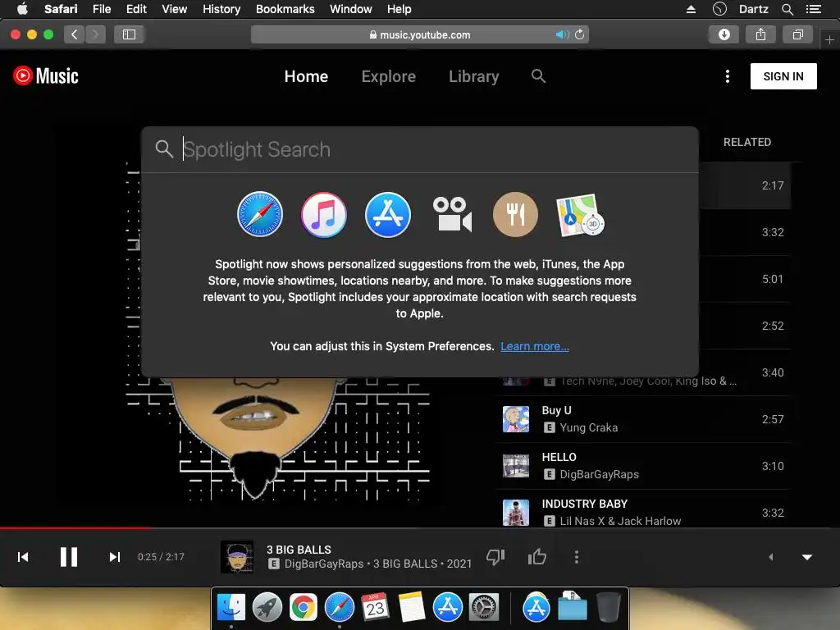Click the eject icon in menu bar
Image resolution: width=840 pixels, height=630 pixels.
click(691, 9)
